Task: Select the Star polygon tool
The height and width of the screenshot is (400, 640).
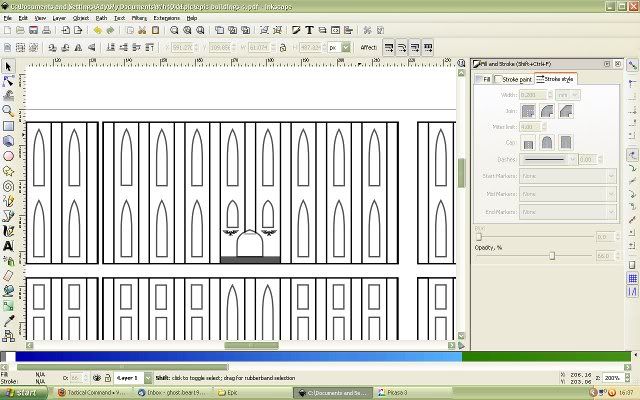Action: tap(8, 171)
